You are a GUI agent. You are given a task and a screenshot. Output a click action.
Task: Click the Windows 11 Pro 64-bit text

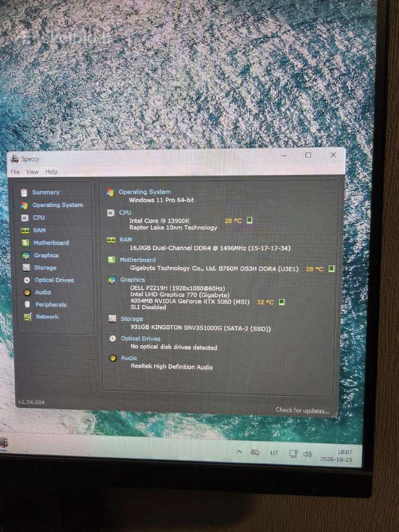[x=161, y=200]
